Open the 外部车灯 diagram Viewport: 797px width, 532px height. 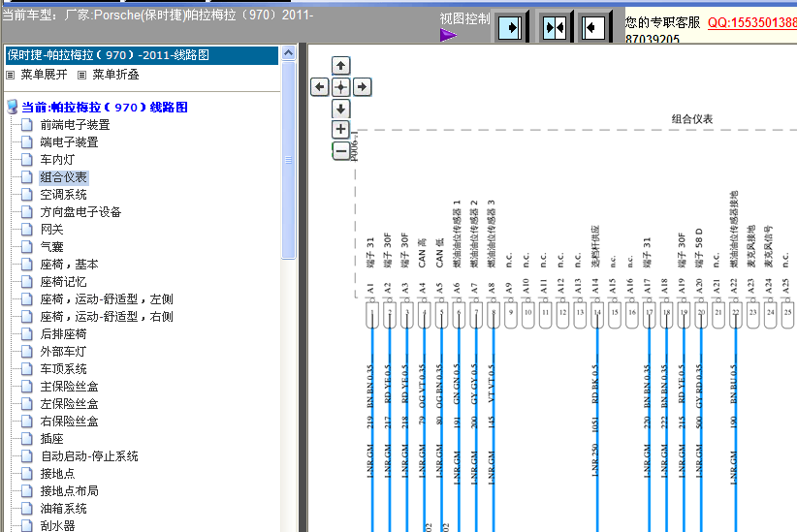pyautogui.click(x=64, y=352)
